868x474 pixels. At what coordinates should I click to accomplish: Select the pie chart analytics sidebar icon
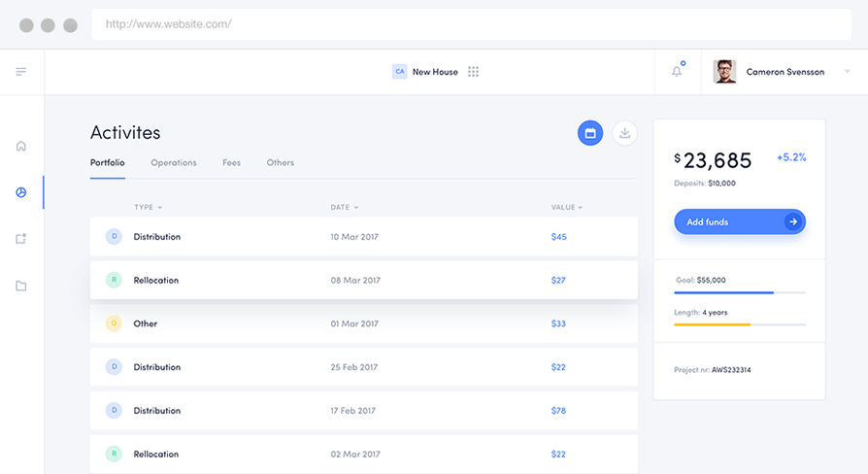tap(21, 192)
